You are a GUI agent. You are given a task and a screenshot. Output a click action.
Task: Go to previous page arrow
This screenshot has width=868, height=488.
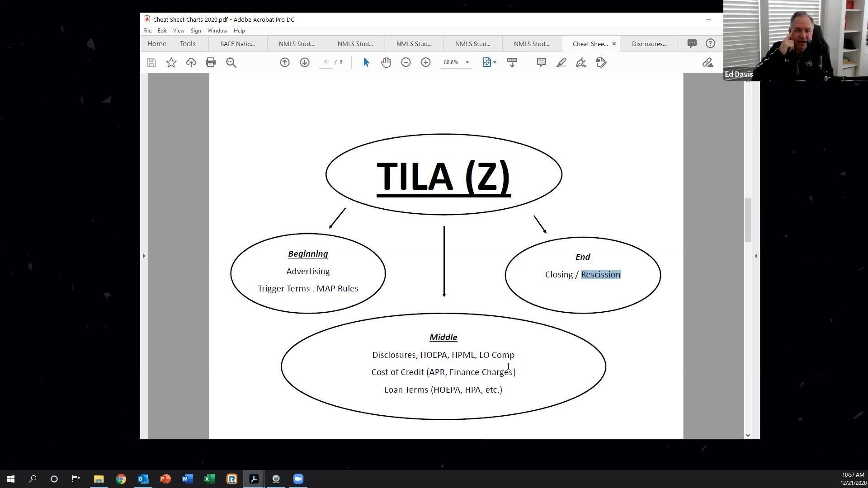tap(285, 62)
